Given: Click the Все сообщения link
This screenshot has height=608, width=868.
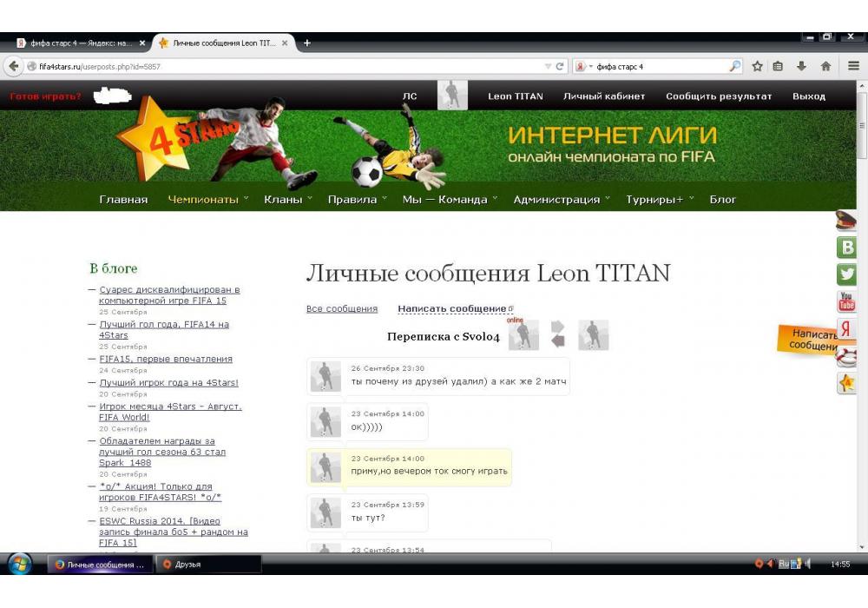Looking at the screenshot, I should click(x=341, y=308).
